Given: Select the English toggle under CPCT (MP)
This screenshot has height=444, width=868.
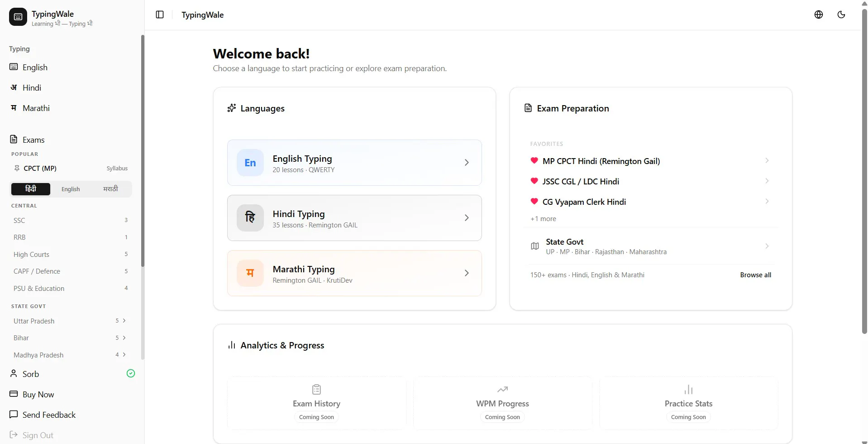Looking at the screenshot, I should tap(71, 189).
